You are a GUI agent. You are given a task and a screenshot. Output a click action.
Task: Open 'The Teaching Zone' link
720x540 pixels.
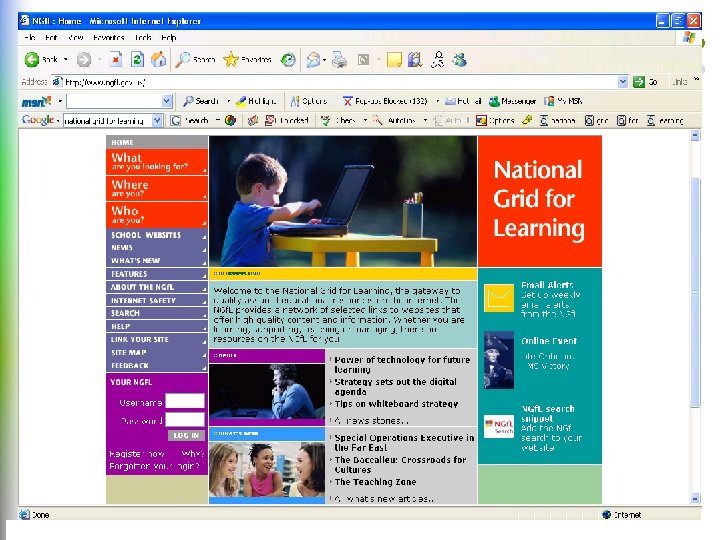tap(375, 482)
